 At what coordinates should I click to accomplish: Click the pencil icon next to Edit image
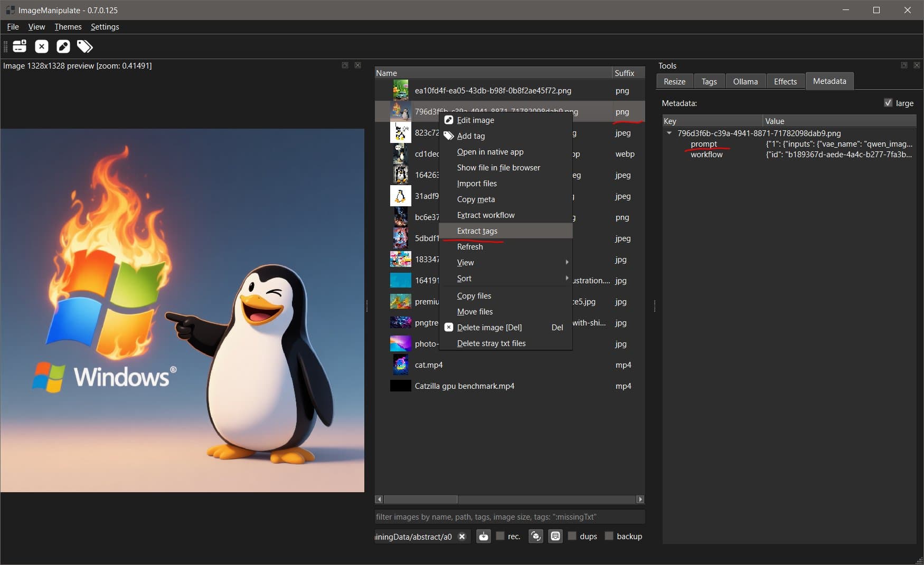(449, 120)
